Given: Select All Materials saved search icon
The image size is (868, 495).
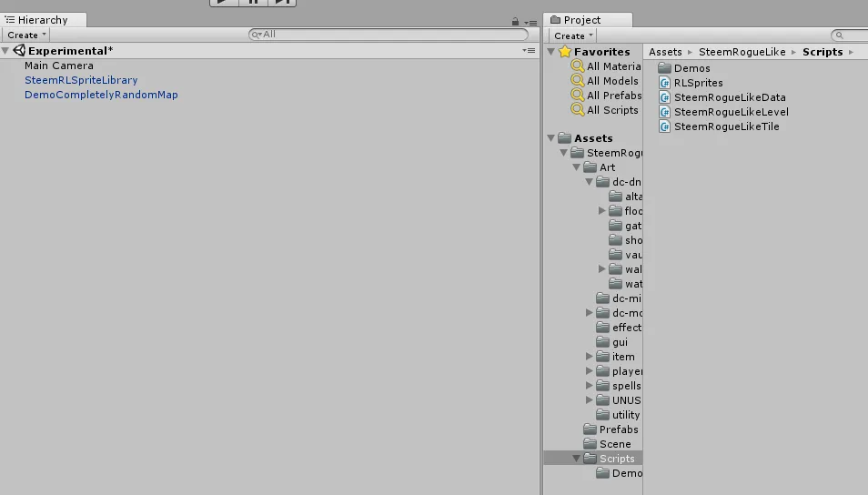Looking at the screenshot, I should pyautogui.click(x=578, y=66).
